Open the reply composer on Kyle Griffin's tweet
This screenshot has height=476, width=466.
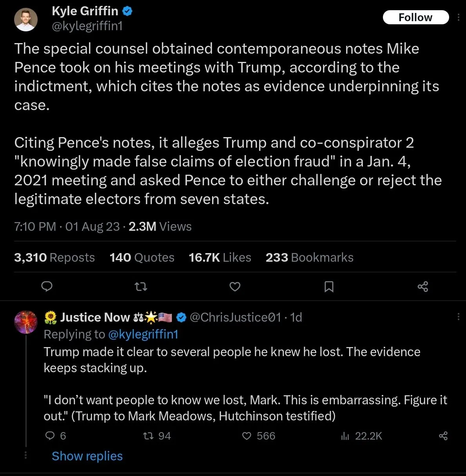pos(47,287)
